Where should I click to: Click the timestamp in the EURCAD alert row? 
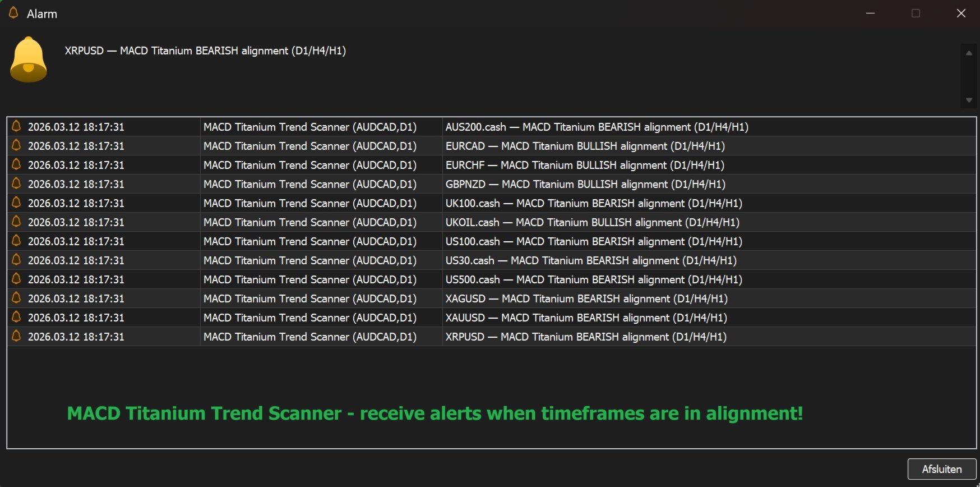point(76,146)
